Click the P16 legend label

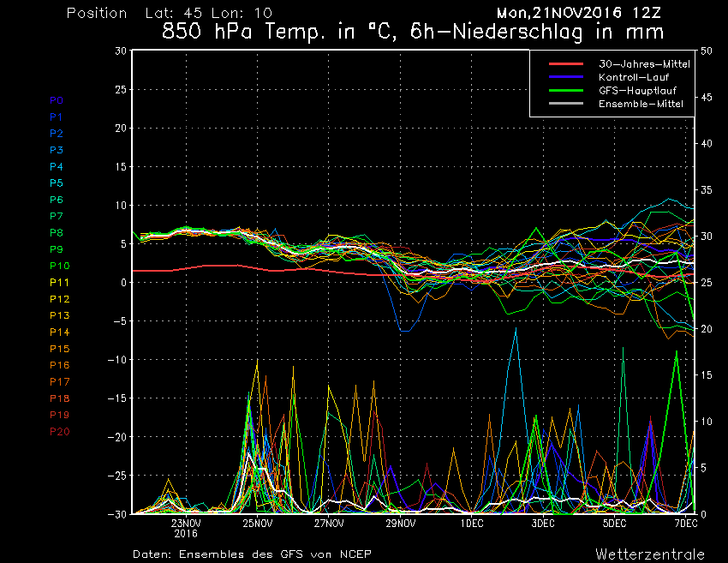(x=59, y=365)
